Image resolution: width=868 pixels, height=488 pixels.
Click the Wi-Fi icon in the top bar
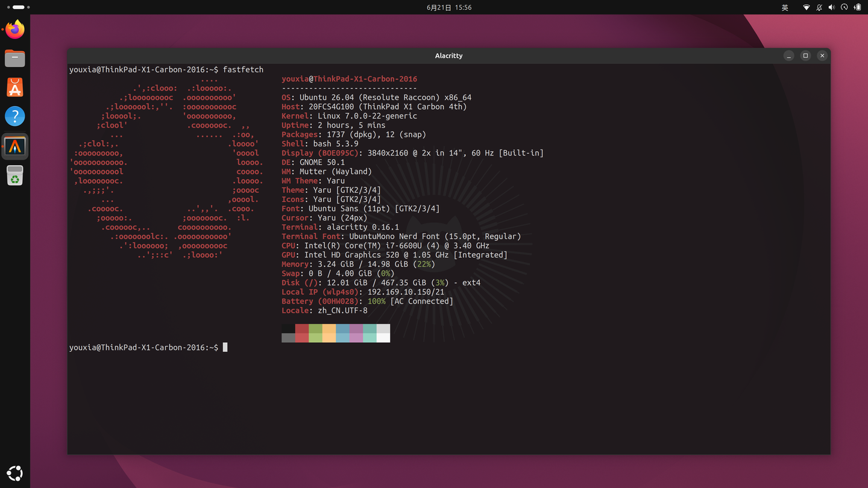pyautogui.click(x=807, y=7)
